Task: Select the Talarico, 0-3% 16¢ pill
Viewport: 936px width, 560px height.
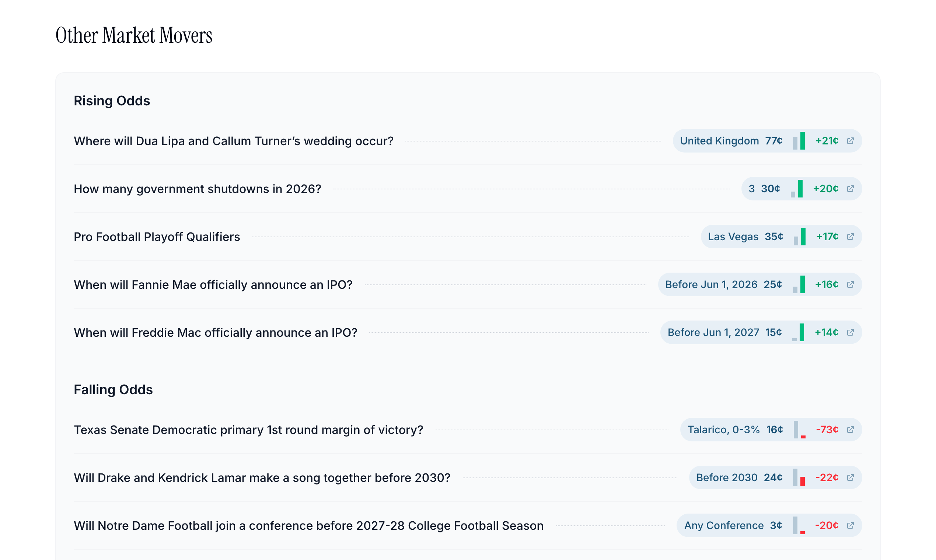Action: [735, 430]
